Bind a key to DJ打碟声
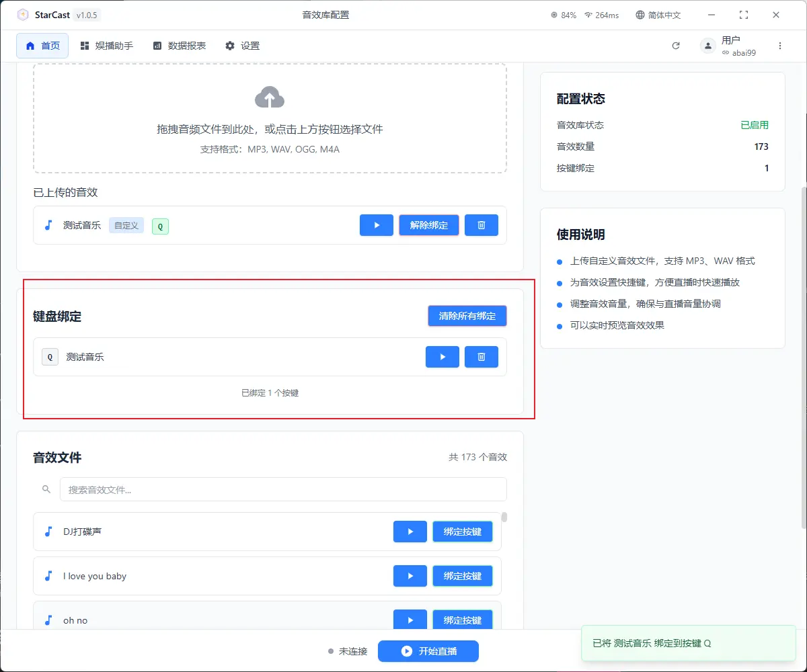 point(462,532)
